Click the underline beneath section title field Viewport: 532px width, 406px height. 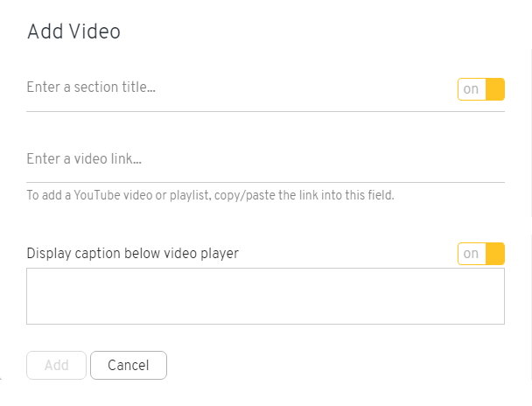coord(266,111)
